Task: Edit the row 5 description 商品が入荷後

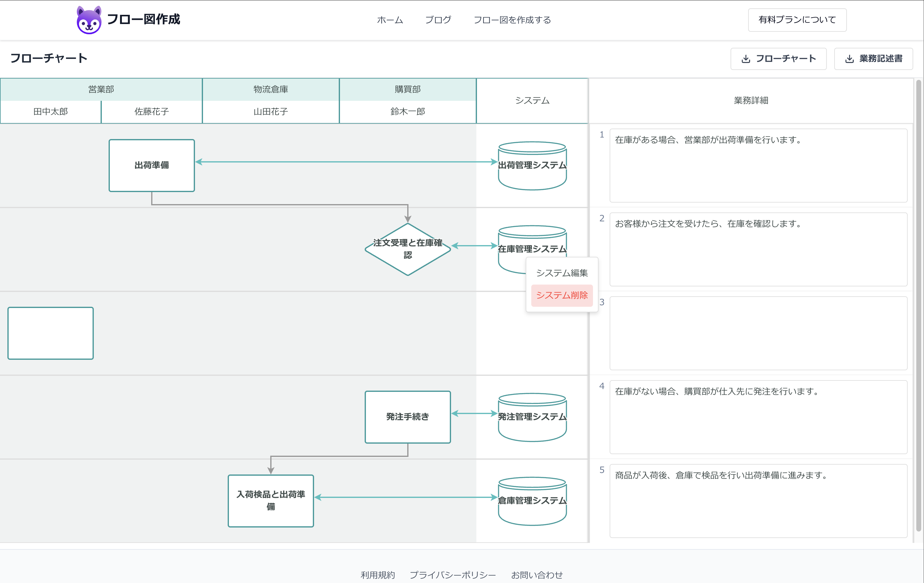Action: (x=758, y=501)
